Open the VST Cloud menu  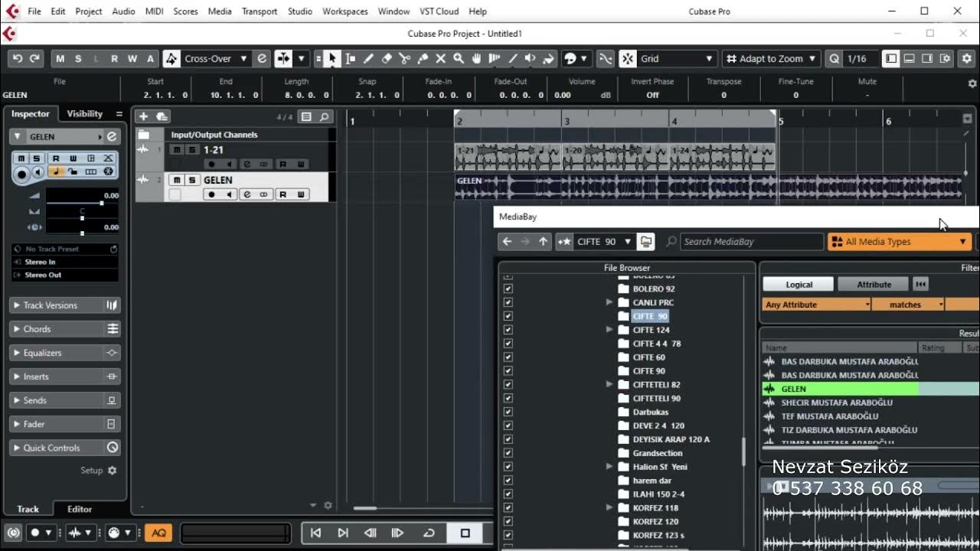pos(439,11)
